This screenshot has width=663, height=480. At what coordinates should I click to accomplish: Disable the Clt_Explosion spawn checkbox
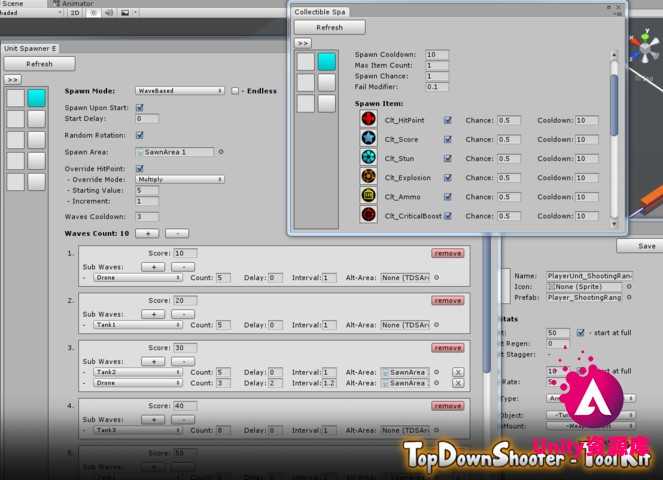[x=447, y=178]
